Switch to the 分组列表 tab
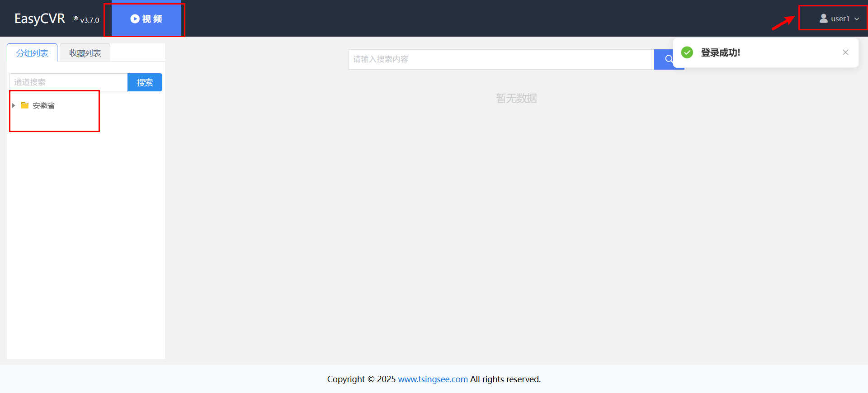Screen dimensions: 868x393 click(x=32, y=53)
